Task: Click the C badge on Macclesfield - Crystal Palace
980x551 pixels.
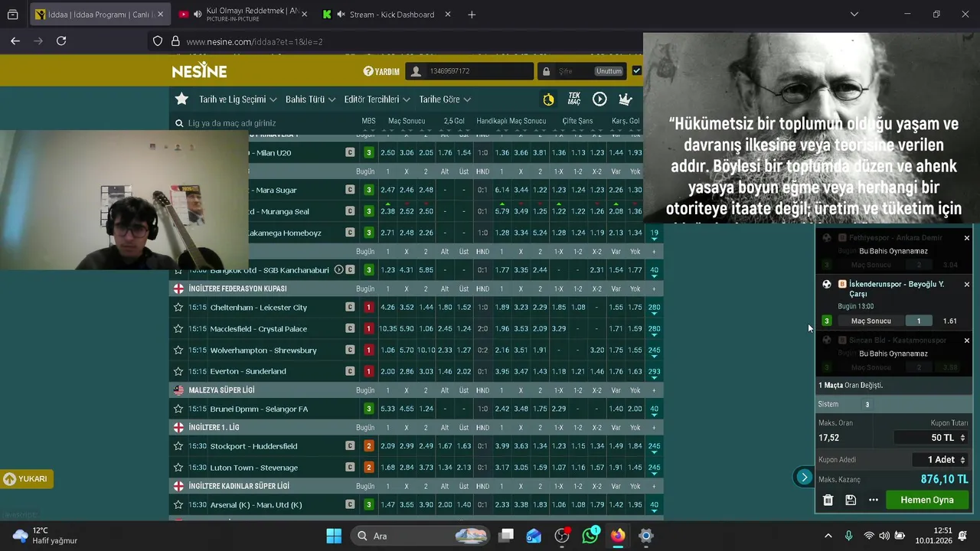Action: tap(350, 328)
